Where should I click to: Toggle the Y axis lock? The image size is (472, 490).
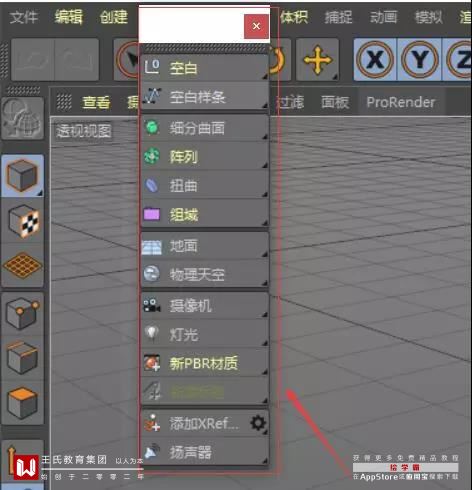coord(420,60)
